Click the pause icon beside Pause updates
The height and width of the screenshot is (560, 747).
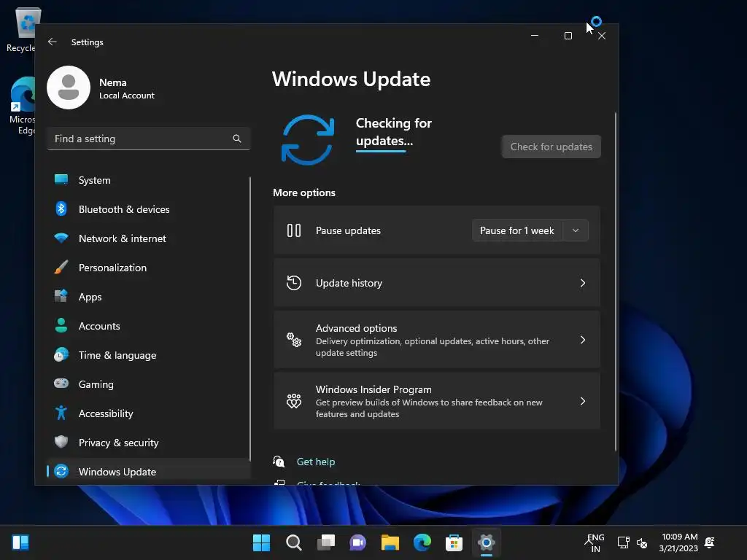coord(294,230)
